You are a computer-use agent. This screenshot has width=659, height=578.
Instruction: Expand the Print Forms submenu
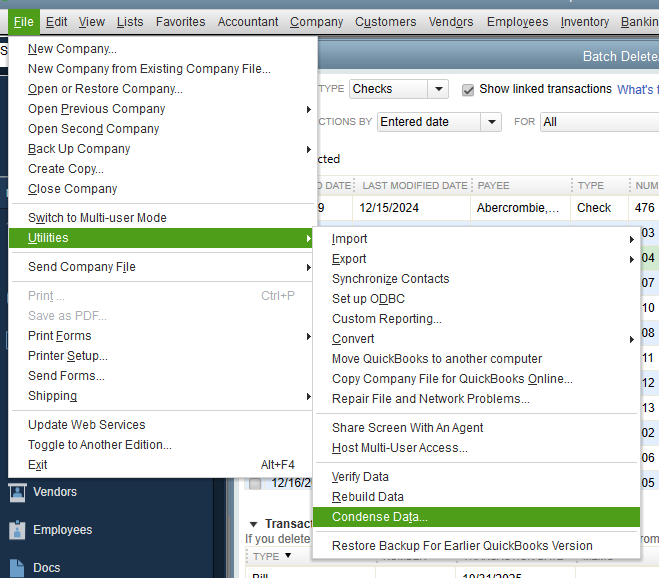tap(309, 336)
